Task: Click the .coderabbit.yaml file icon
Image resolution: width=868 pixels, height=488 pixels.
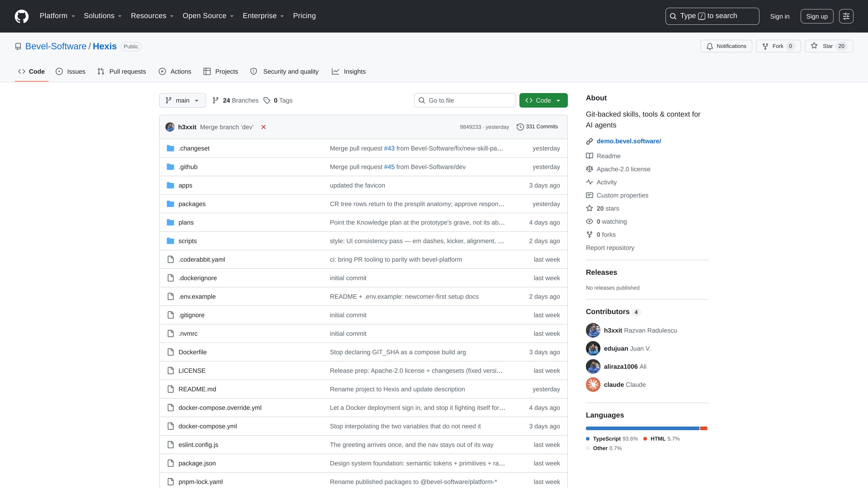Action: (x=170, y=259)
